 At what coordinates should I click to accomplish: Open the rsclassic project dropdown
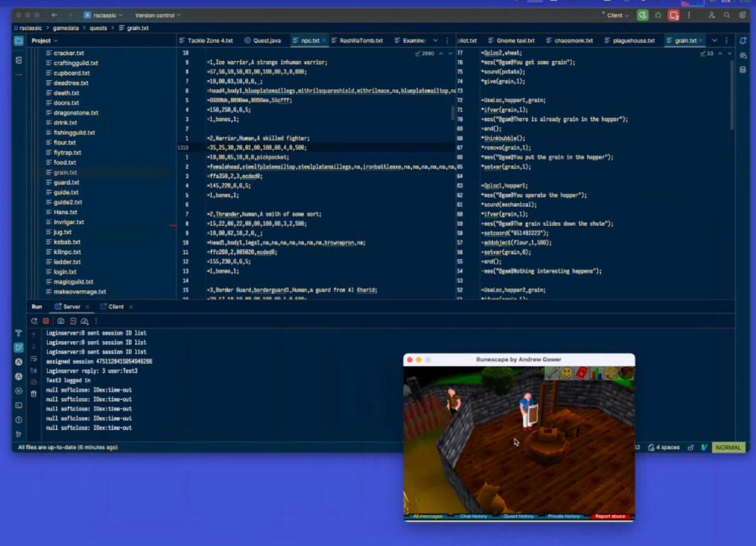103,15
